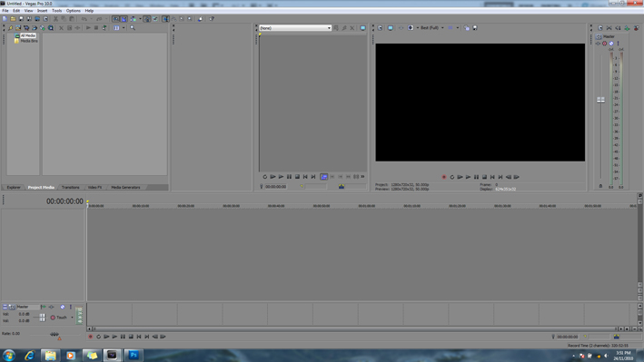Click the Master volume fader in mixer
Screen dimensions: 644x362
601,99
